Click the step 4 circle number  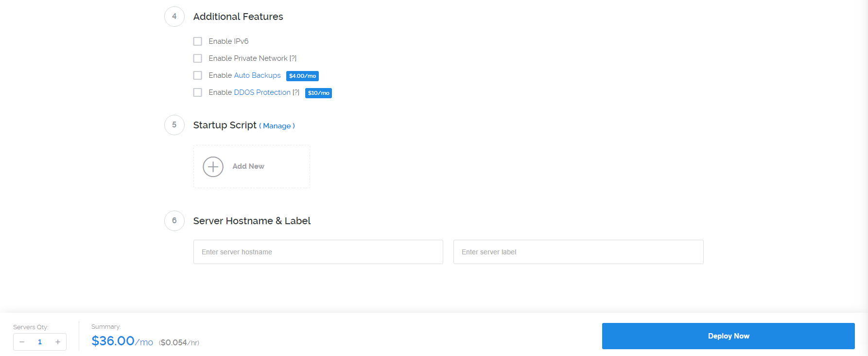(174, 17)
